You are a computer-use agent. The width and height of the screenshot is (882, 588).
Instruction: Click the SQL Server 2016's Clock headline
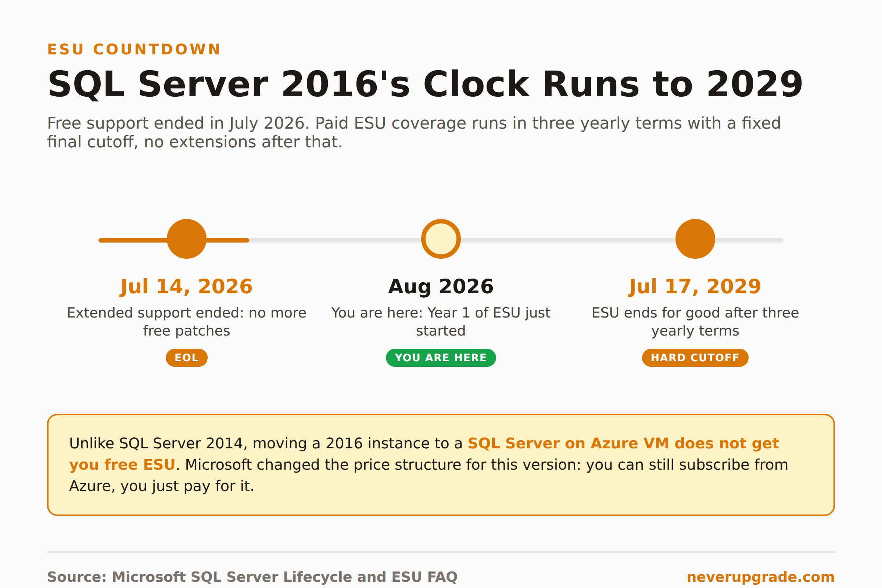coord(425,85)
